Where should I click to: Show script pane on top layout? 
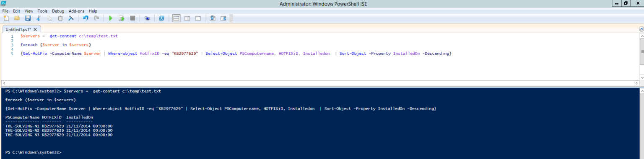pos(176,18)
